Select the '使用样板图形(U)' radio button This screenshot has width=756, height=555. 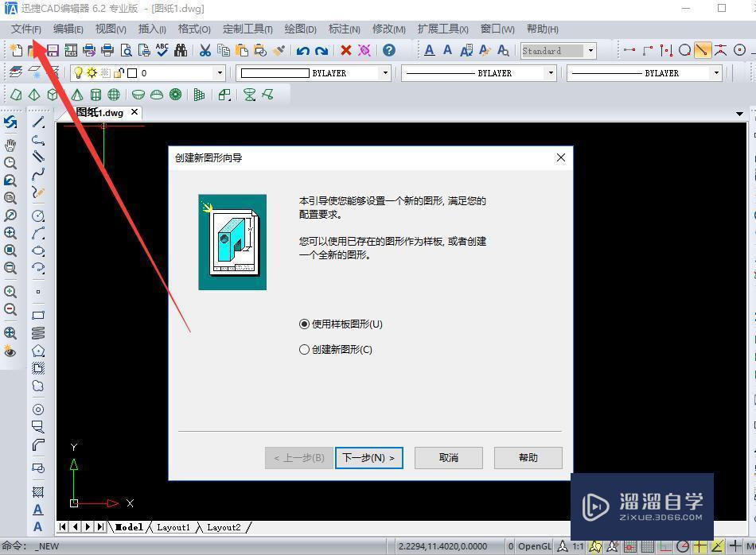pos(305,324)
